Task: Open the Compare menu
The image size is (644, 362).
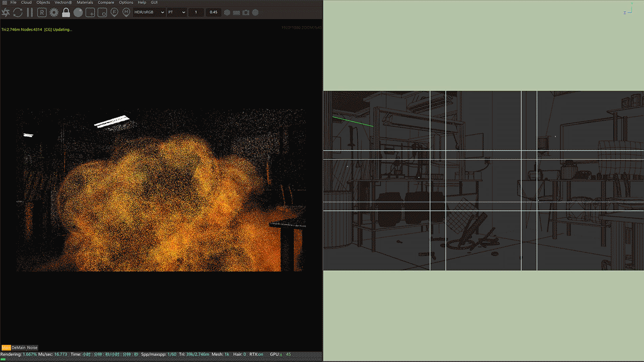Action: click(106, 3)
